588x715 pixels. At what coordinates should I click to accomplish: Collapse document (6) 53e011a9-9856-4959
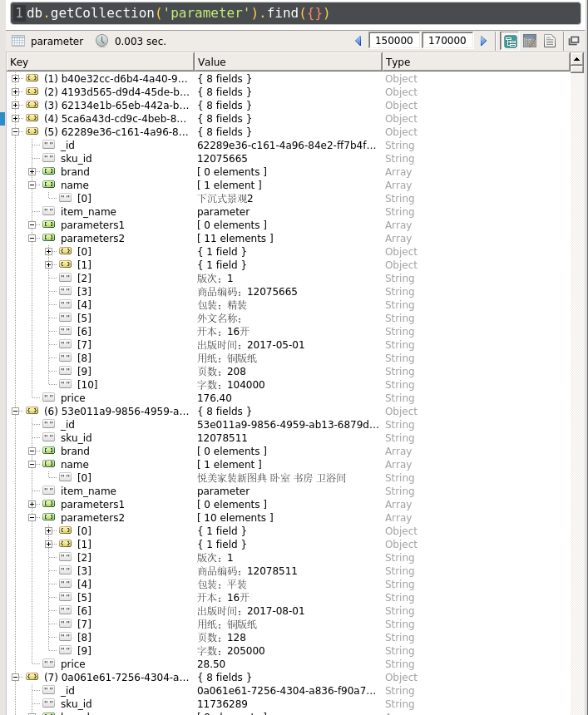pos(16,411)
